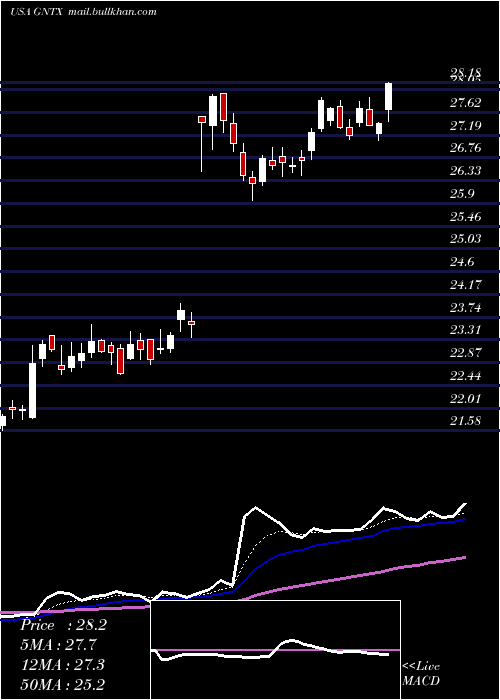Viewport: 500px width, 700px height.
Task: Click the 27.62 price axis label
Action: coord(466,103)
